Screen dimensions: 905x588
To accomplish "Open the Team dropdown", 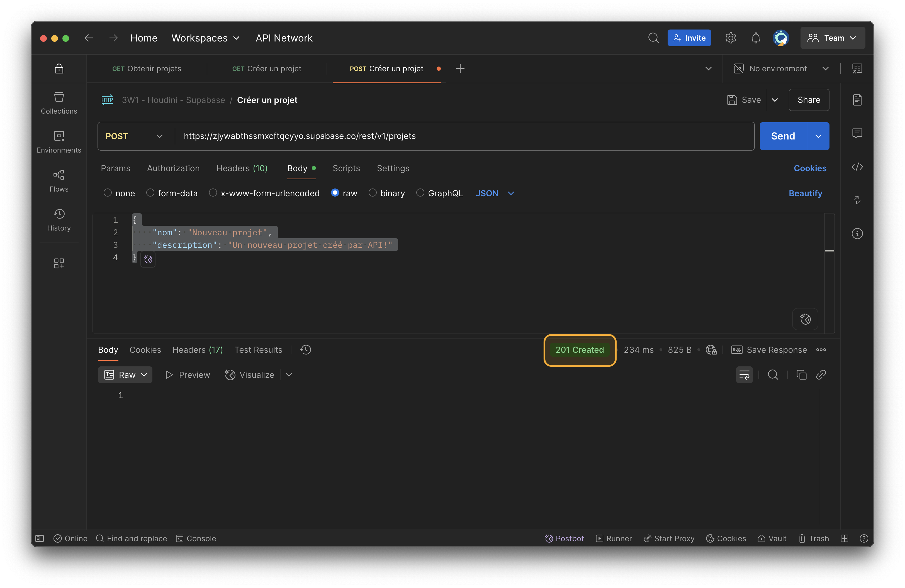I will pos(832,38).
